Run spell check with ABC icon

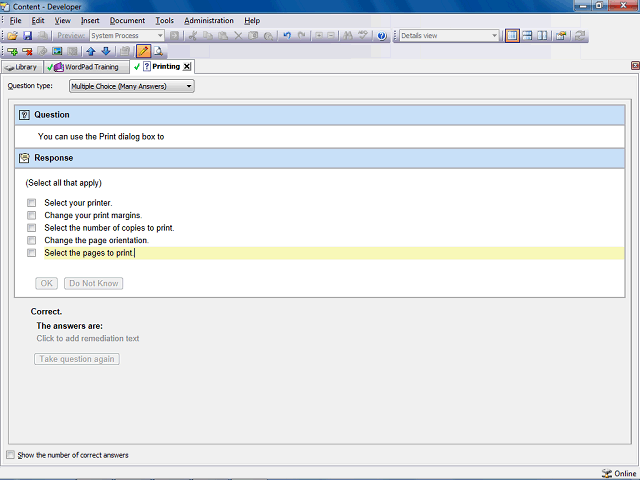(x=362, y=36)
